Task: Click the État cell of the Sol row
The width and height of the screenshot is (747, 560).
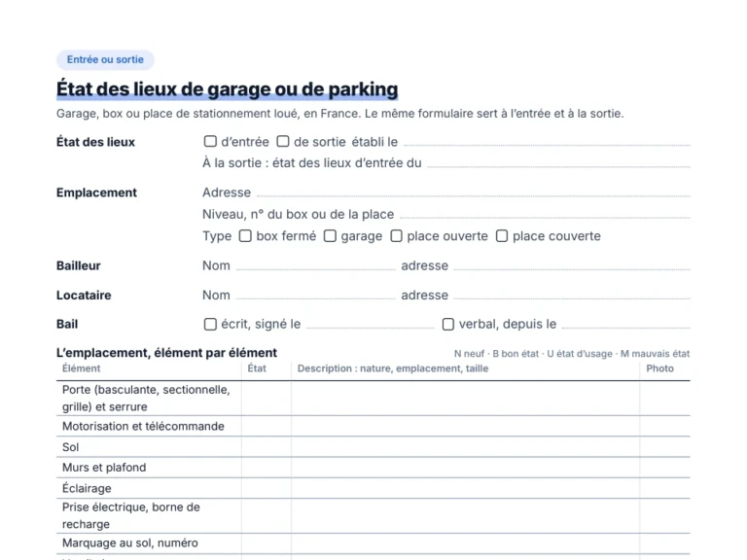Action: (267, 447)
